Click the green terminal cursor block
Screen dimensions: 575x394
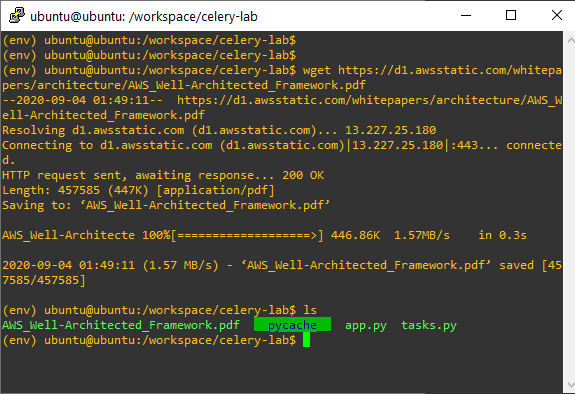[307, 340]
